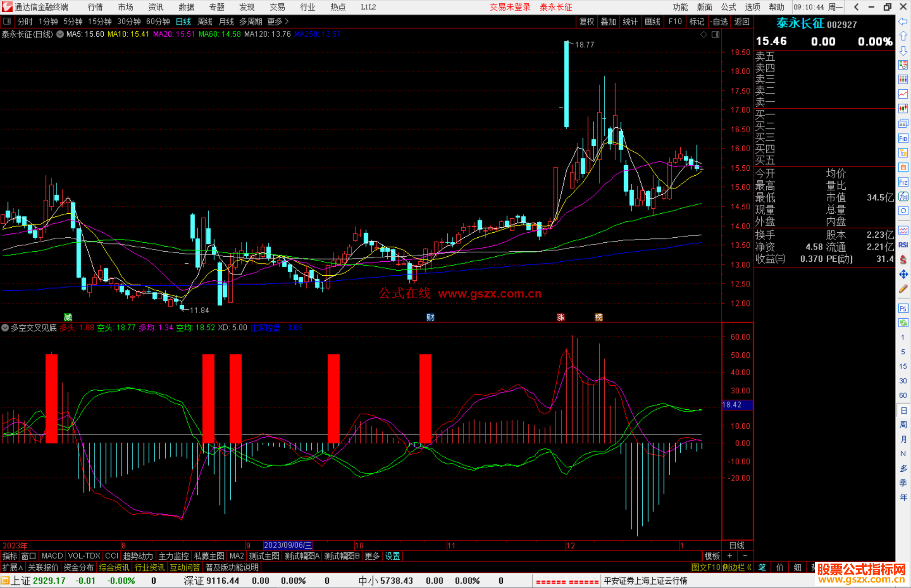Screen dimensions: 911x588
Task: Click the formula f(x) icon
Action: click(x=903, y=196)
